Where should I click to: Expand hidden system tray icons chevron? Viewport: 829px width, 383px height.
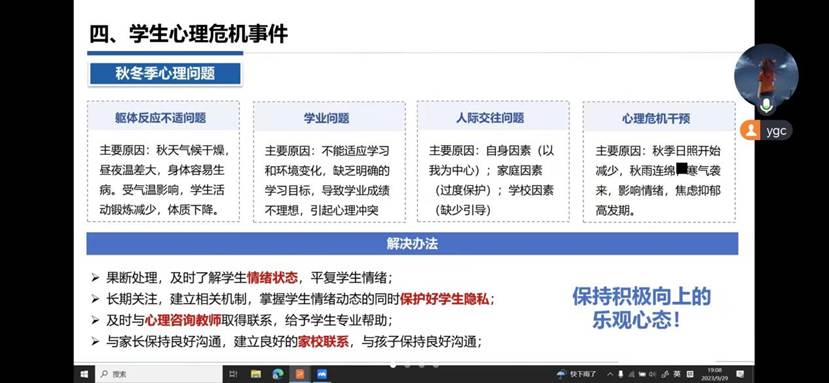[610, 374]
